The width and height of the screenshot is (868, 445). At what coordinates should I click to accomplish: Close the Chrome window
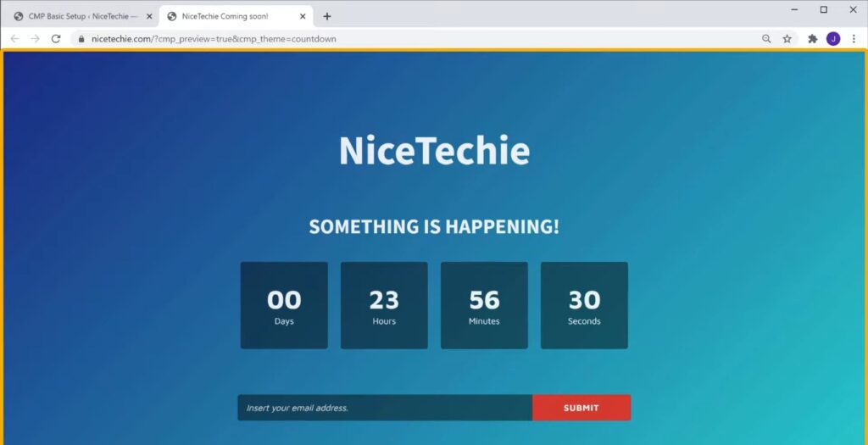[853, 9]
